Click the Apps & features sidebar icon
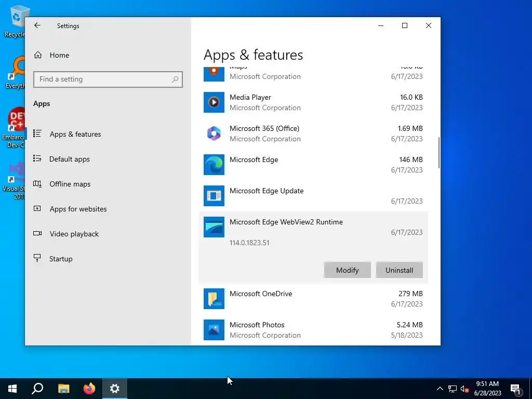The image size is (532, 399). [x=37, y=134]
